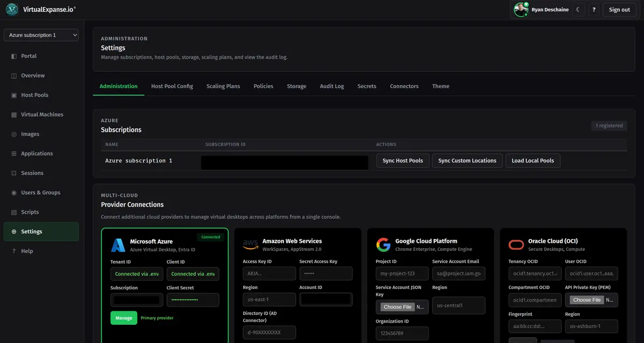The width and height of the screenshot is (644, 343).
Task: Open the Azure subscription selector dropdown
Action: (x=41, y=34)
